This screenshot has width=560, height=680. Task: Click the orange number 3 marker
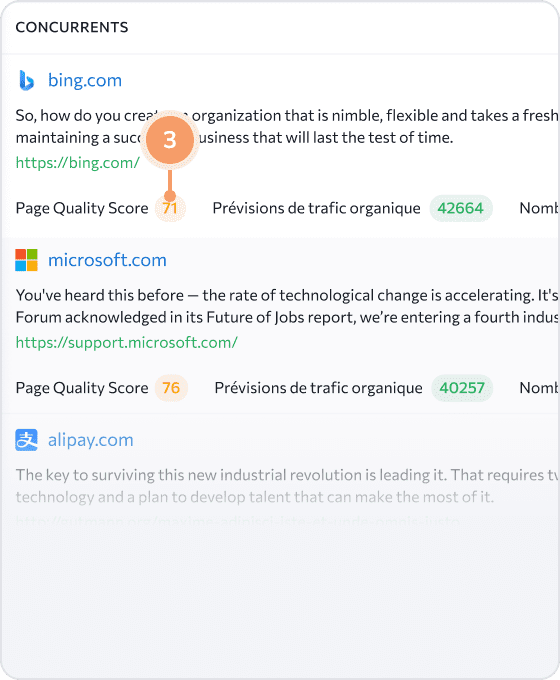[170, 140]
